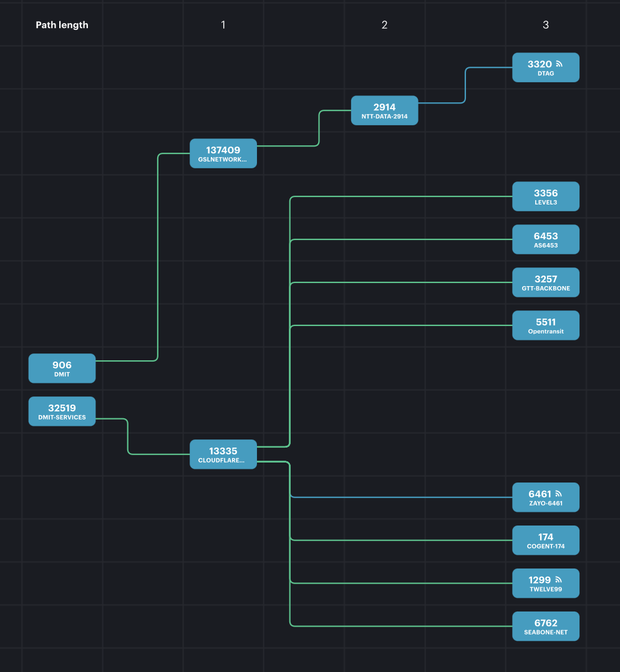Open the 2914 NTT-DATA-2914 node
The image size is (620, 672).
tap(384, 110)
